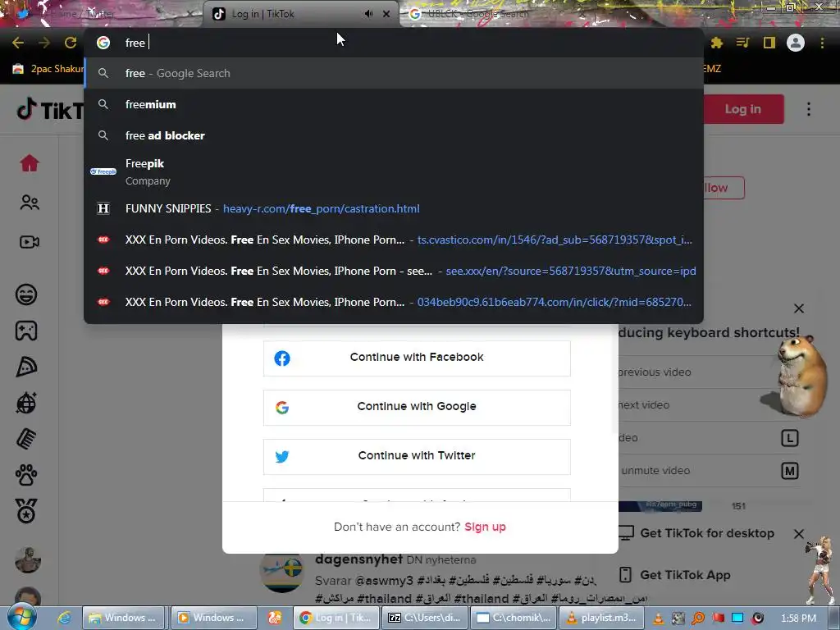Click Continue with Twitter button
The width and height of the screenshot is (840, 630).
417,456
